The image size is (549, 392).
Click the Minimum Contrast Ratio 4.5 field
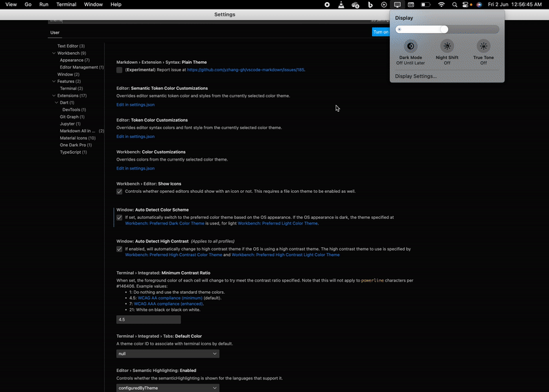pyautogui.click(x=148, y=319)
